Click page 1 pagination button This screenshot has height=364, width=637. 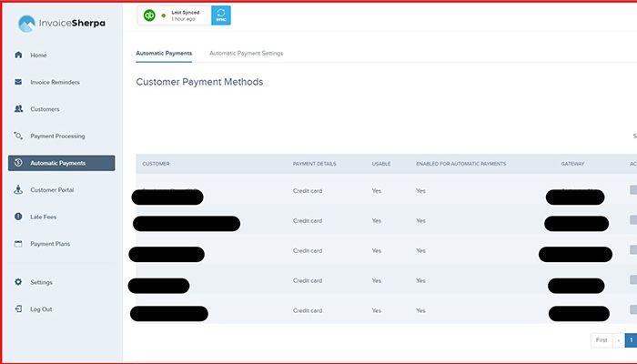coord(631,340)
